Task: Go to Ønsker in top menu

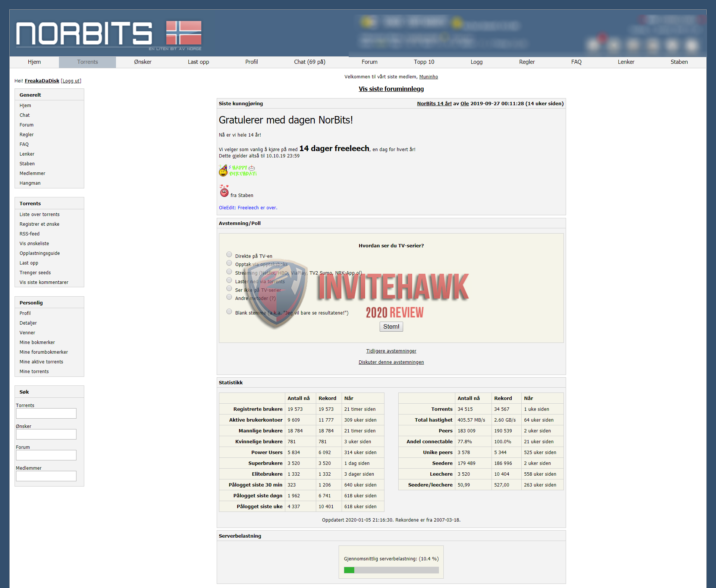Action: pos(143,62)
